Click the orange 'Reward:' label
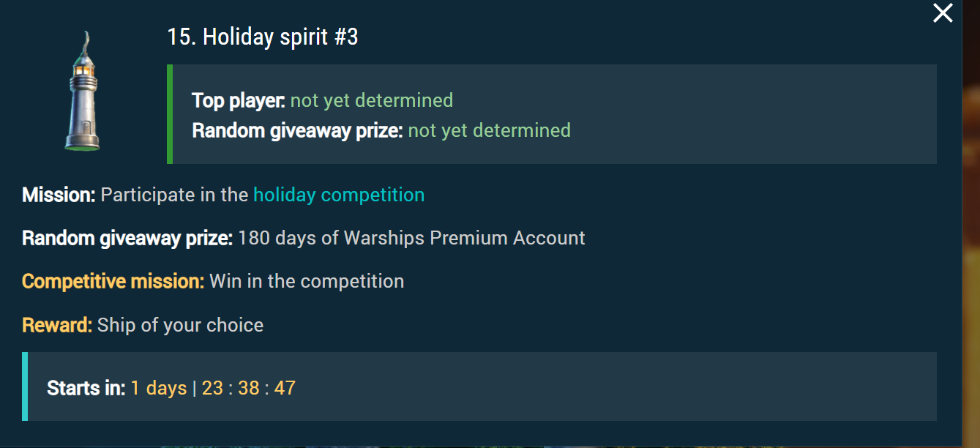The image size is (980, 448). click(x=57, y=325)
